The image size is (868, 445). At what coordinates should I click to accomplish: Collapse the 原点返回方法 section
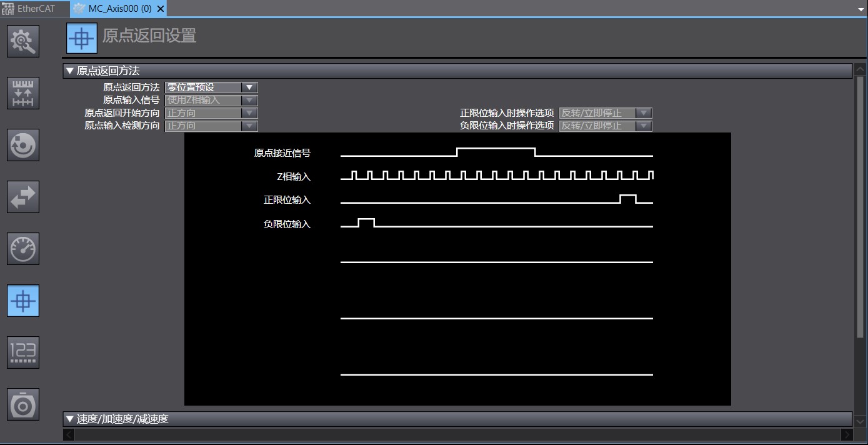[69, 71]
